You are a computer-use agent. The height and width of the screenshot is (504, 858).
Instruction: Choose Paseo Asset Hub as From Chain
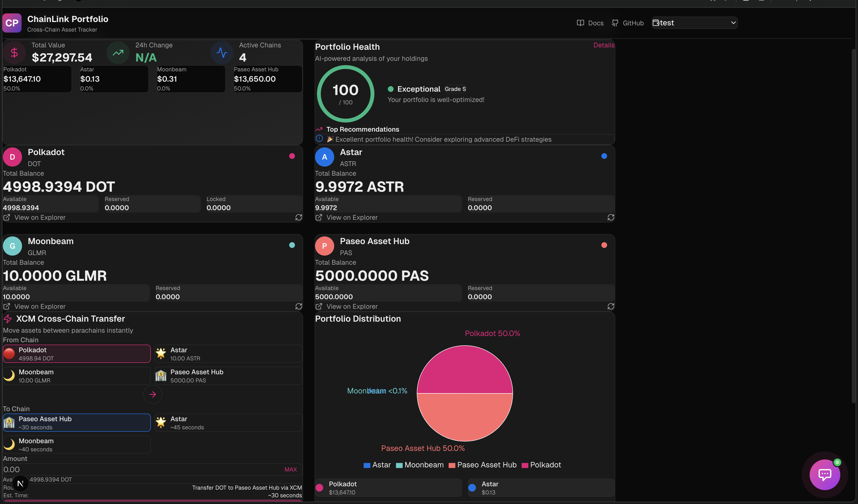tap(228, 376)
